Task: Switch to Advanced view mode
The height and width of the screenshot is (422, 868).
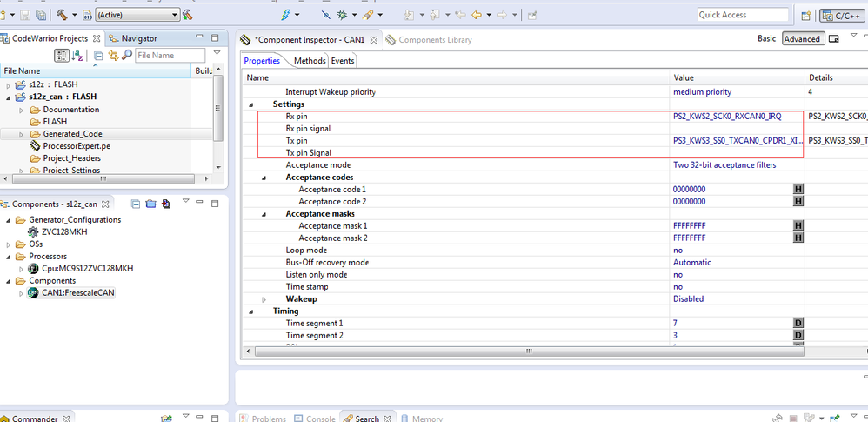Action: tap(802, 39)
